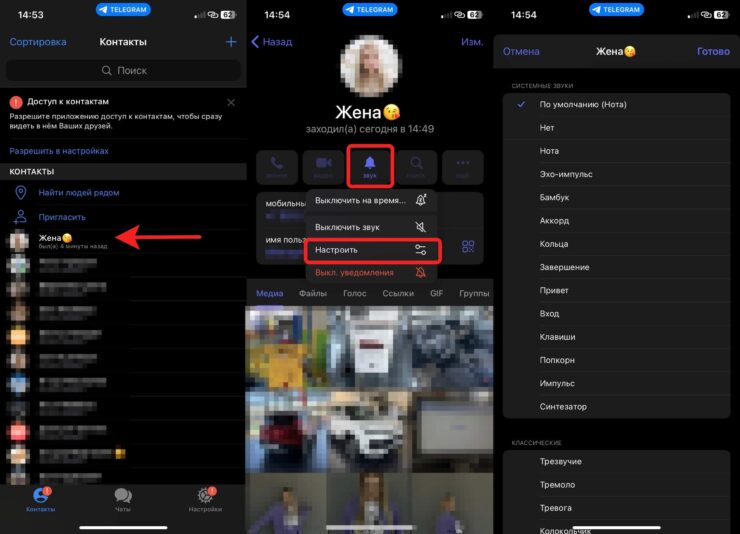The height and width of the screenshot is (534, 740).
Task: Switch to the Файлы tab
Action: pyautogui.click(x=313, y=294)
